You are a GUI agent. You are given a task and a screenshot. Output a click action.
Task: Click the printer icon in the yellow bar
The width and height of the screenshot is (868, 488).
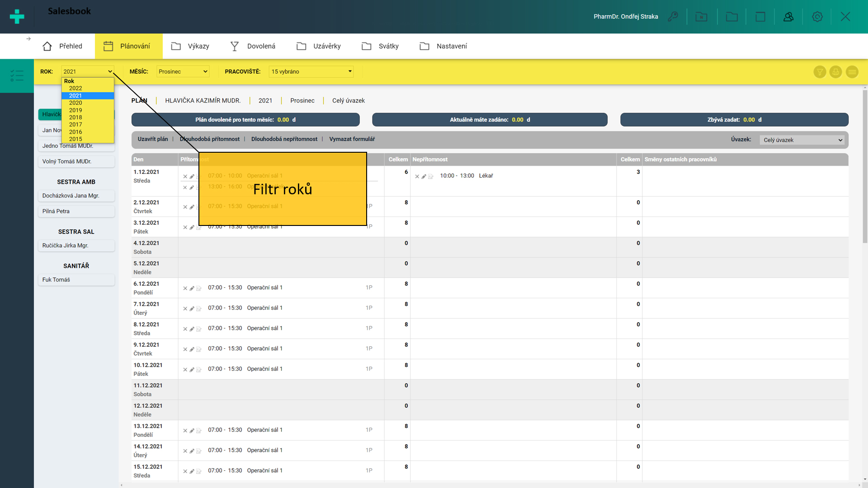(835, 72)
